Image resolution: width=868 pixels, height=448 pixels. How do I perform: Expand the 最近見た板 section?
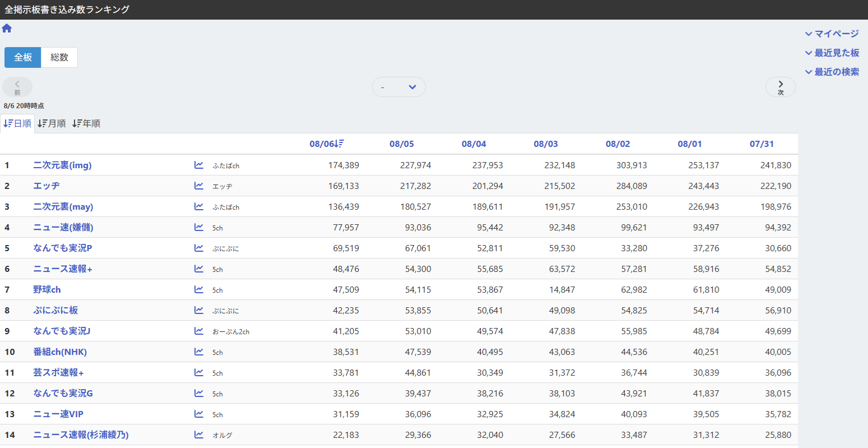pyautogui.click(x=832, y=53)
